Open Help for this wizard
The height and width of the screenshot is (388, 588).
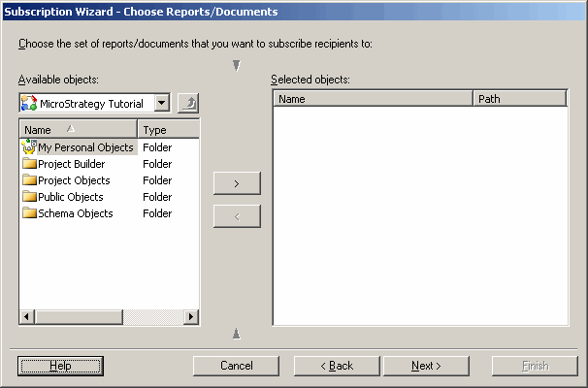(60, 366)
